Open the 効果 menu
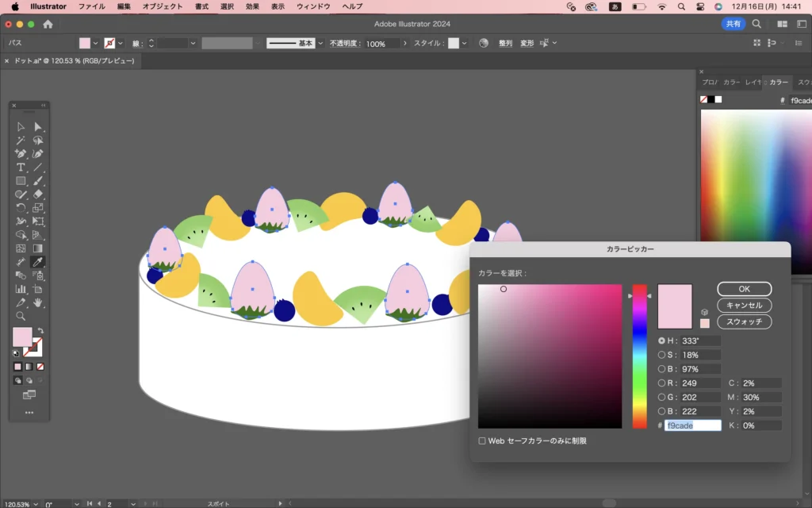812x508 pixels. [252, 6]
